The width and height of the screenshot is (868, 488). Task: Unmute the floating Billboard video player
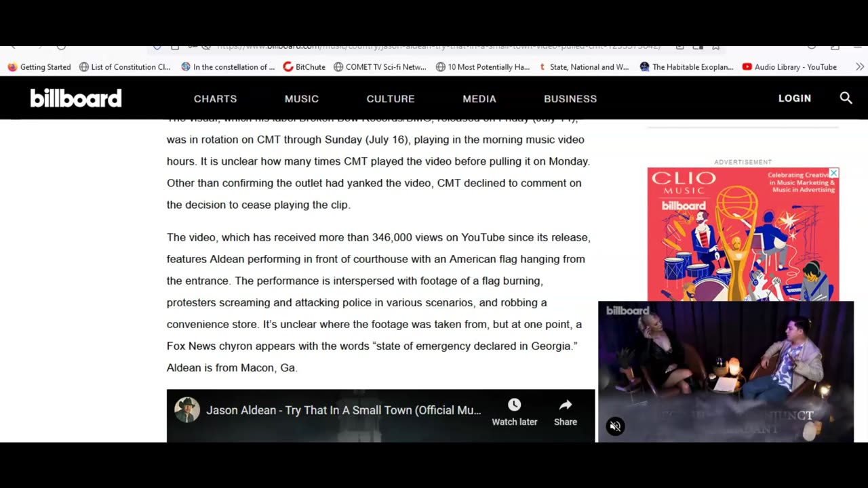615,426
